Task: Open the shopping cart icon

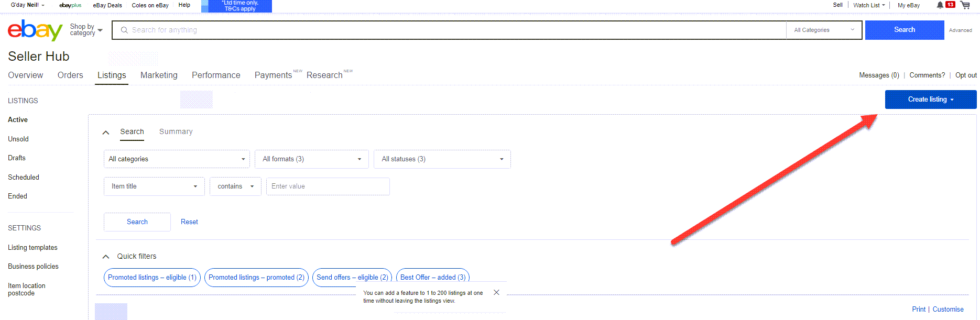Action: [965, 5]
